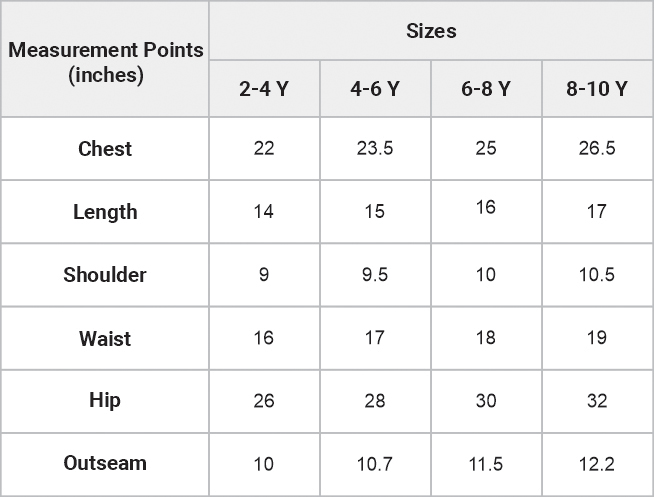Click the Length row label
Screen dimensions: 654x497
pyautogui.click(x=105, y=212)
